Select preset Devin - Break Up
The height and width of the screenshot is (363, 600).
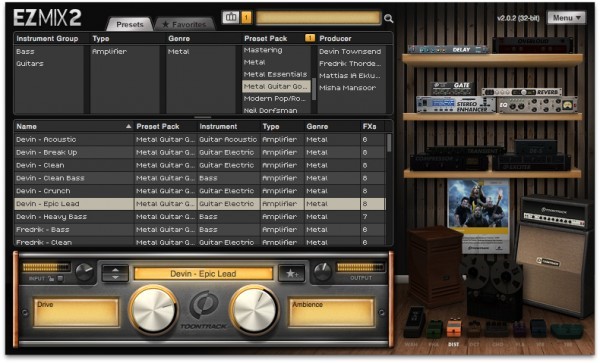[199, 152]
